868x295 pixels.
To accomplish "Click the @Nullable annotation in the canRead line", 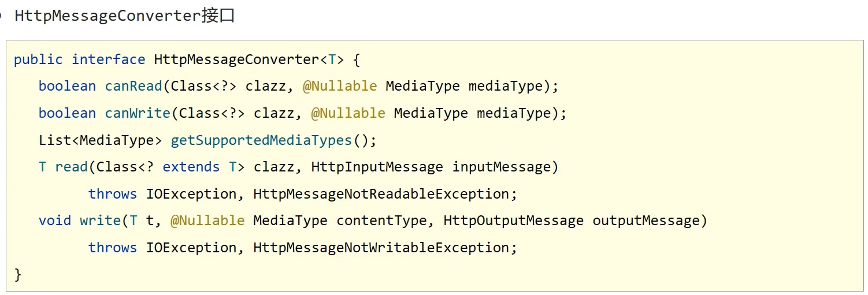I will point(340,86).
